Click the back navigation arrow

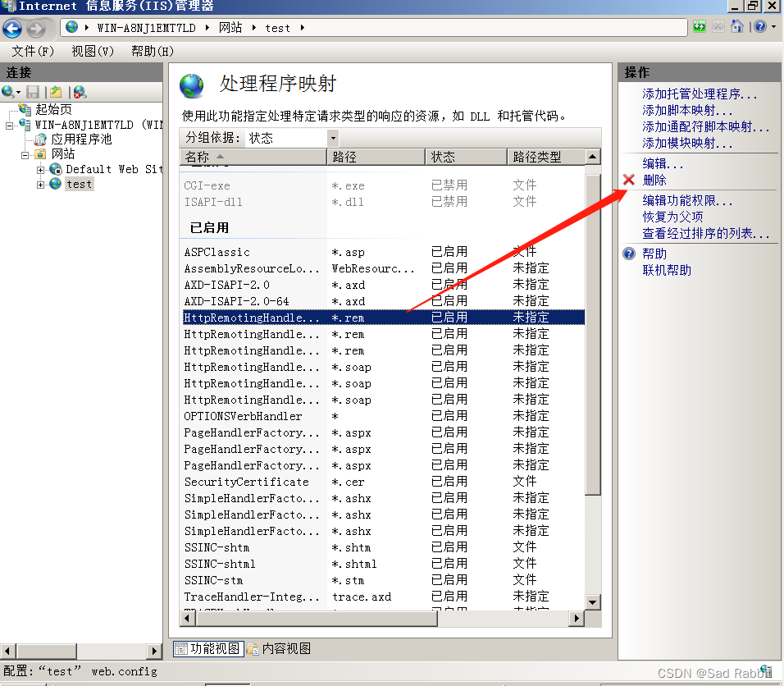tap(12, 29)
